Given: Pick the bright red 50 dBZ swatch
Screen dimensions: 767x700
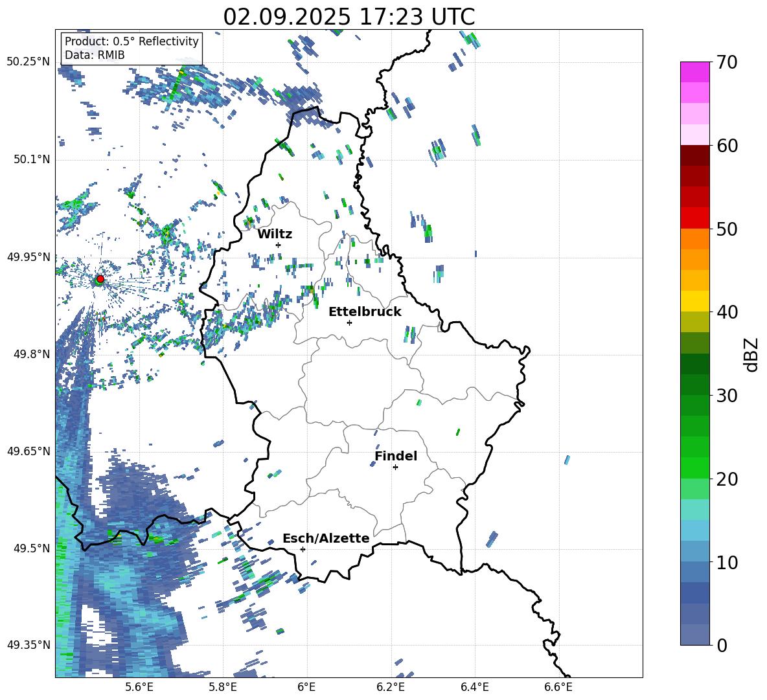Looking at the screenshot, I should point(694,218).
